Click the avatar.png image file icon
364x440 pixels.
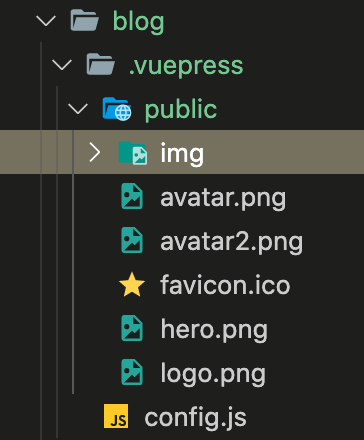[x=132, y=196]
